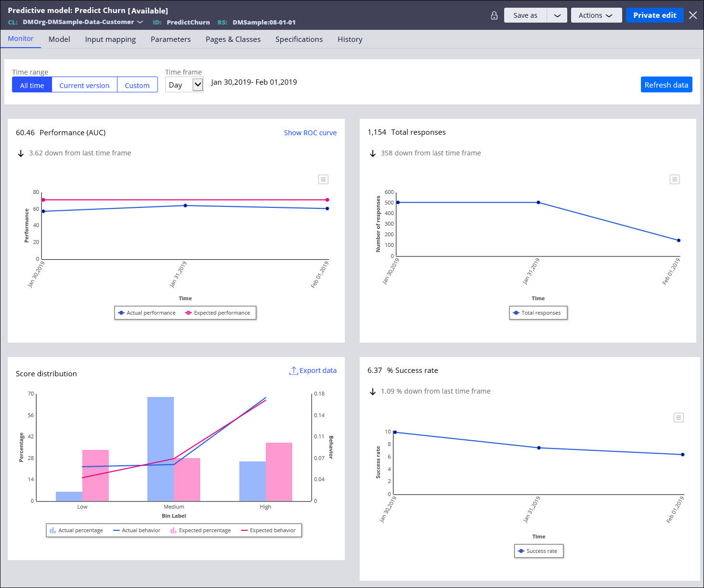Image resolution: width=704 pixels, height=588 pixels.
Task: Click the Medium bin actual percentage bar
Action: 160,448
